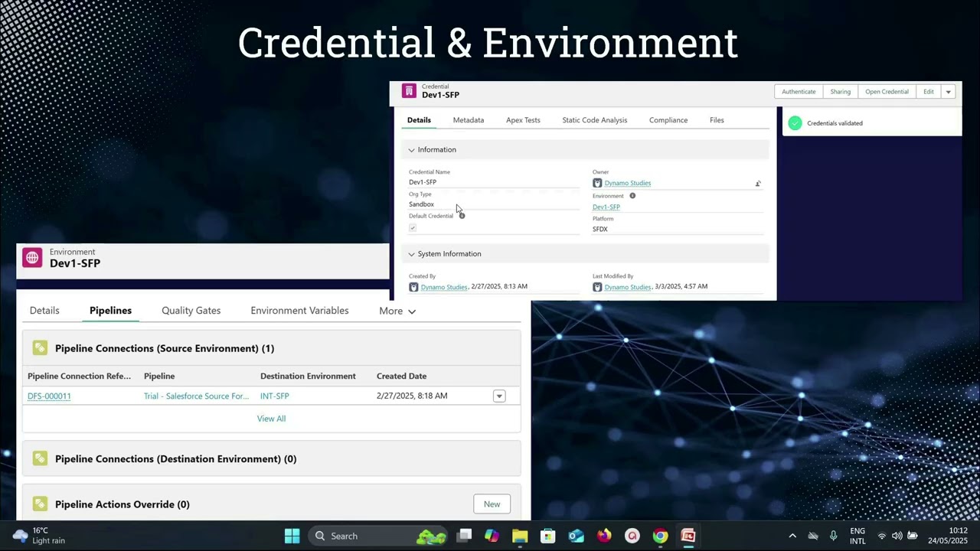This screenshot has height=551, width=980.
Task: Launch Copilot from the taskbar
Action: 492,536
